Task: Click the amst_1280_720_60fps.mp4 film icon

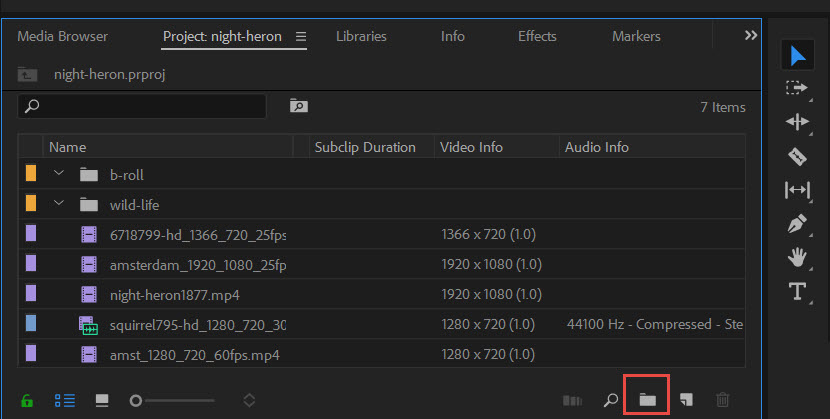Action: point(89,354)
